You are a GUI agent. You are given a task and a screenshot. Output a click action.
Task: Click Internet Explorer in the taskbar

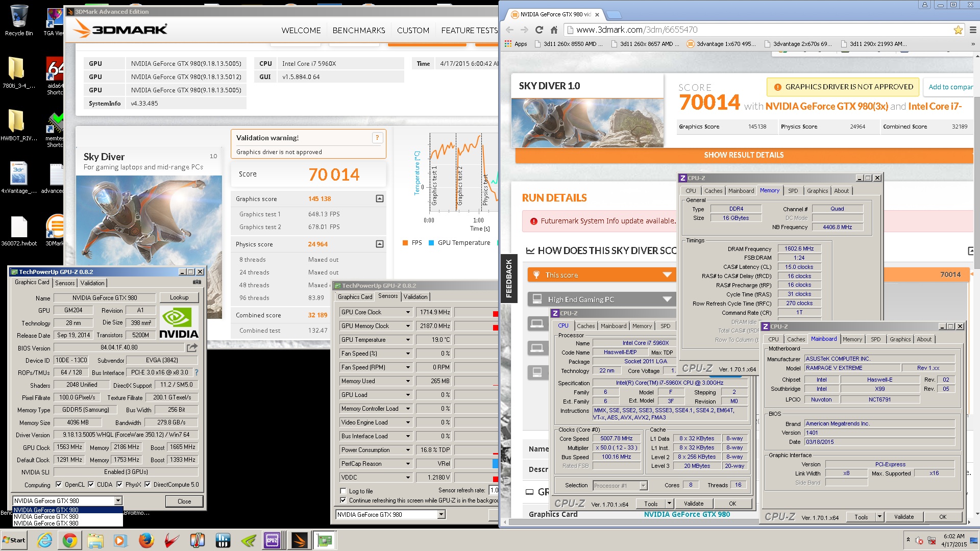(44, 540)
